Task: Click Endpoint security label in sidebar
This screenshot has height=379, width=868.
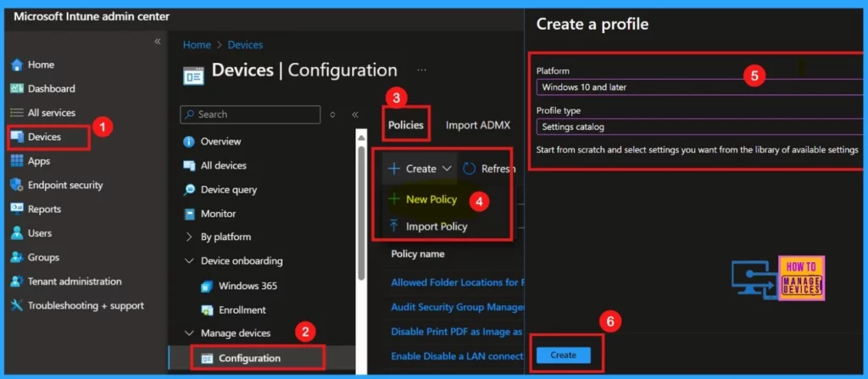Action: click(65, 185)
